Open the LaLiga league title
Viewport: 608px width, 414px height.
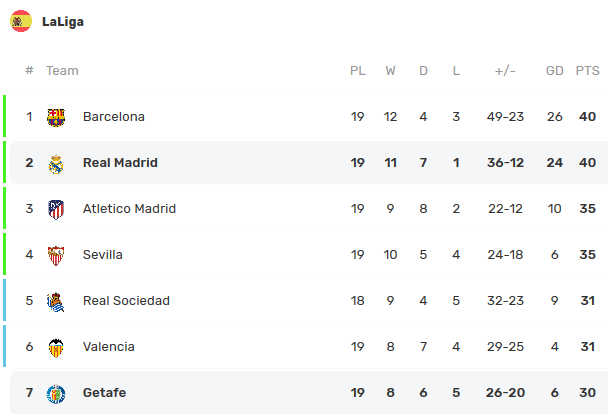tap(63, 21)
